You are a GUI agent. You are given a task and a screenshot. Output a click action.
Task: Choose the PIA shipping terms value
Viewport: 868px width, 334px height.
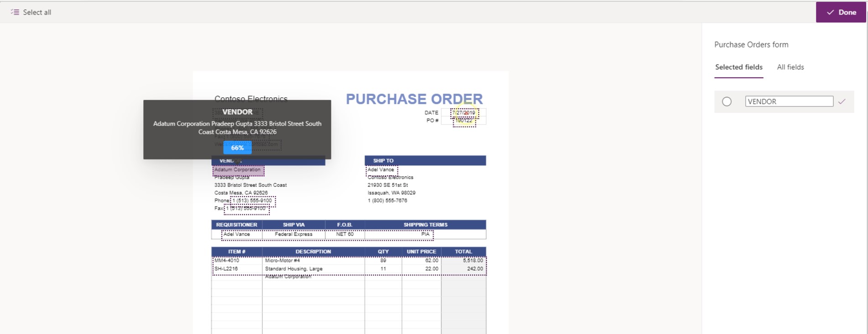(425, 234)
